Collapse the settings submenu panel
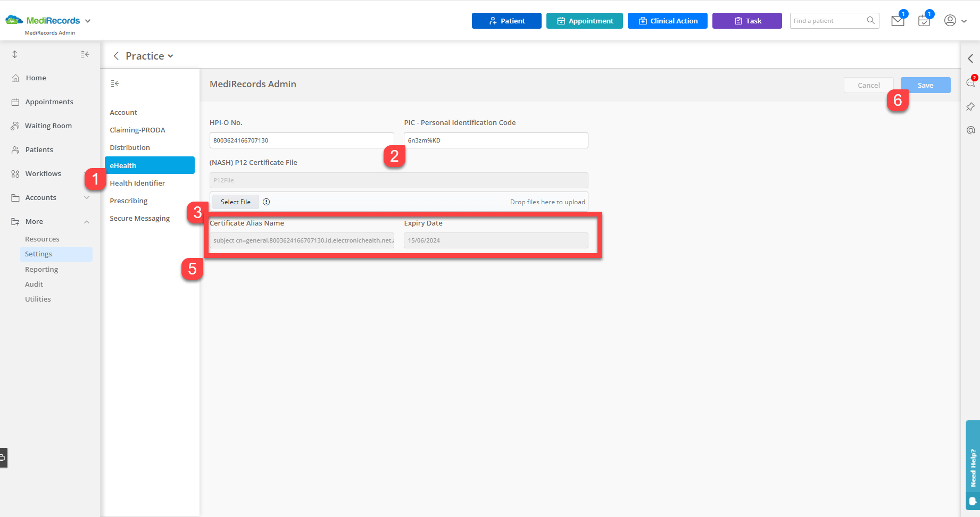The height and width of the screenshot is (517, 980). (x=115, y=84)
